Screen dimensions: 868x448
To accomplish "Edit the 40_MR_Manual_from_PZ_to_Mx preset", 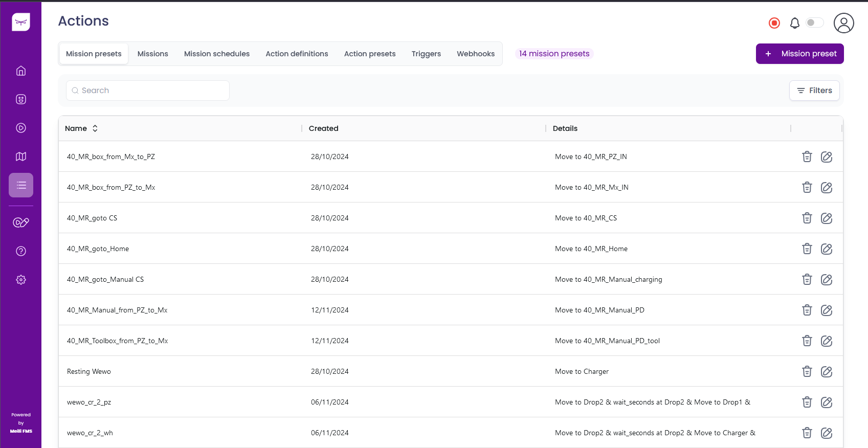I will pyautogui.click(x=827, y=310).
